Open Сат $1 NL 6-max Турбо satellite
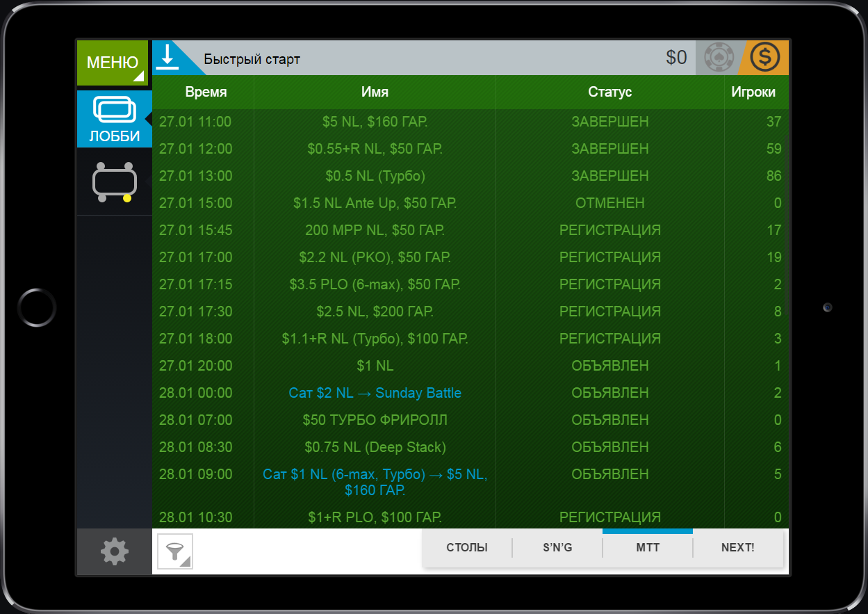 [375, 482]
